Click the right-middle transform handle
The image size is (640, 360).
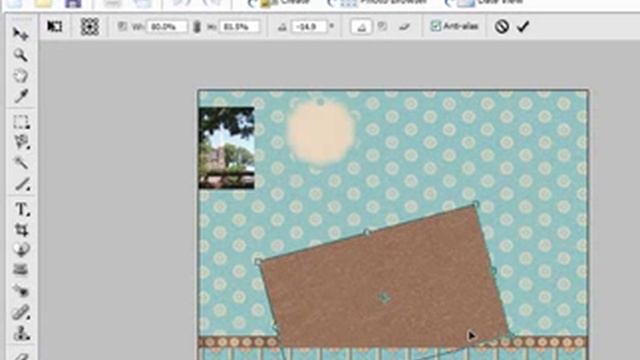[x=493, y=270]
